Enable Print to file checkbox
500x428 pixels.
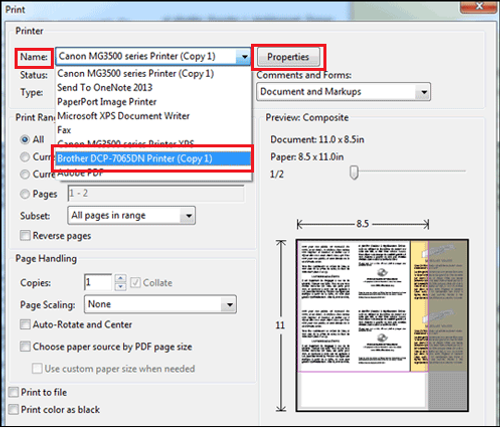[13, 392]
